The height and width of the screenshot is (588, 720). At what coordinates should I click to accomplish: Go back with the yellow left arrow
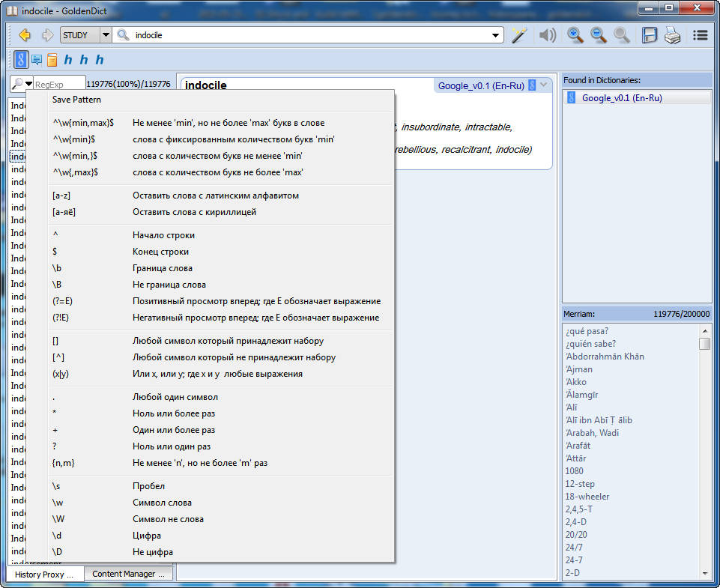[x=24, y=35]
